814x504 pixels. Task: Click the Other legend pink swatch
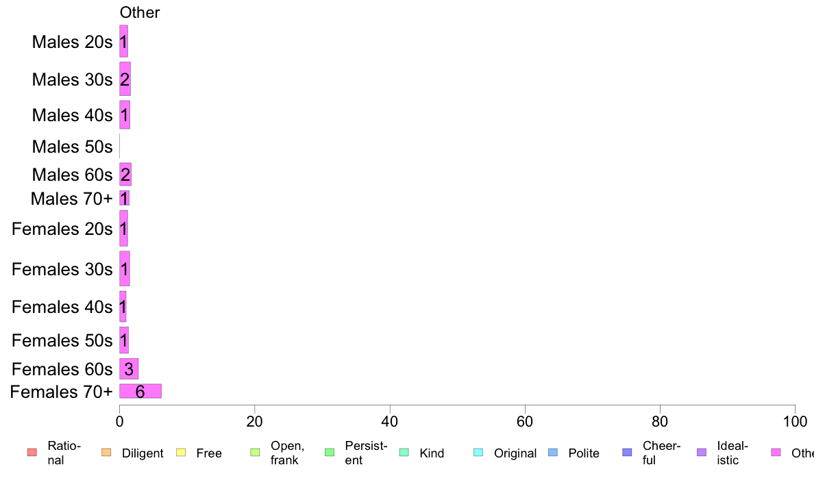pos(776,453)
